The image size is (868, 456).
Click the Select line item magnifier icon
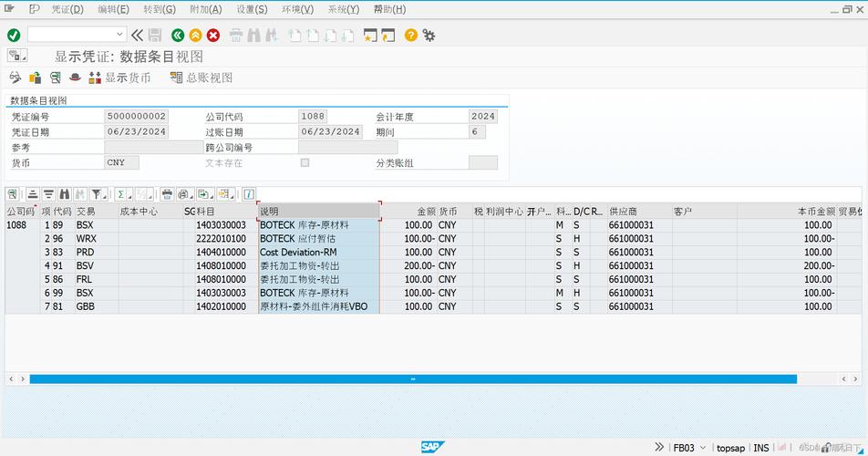pos(55,78)
